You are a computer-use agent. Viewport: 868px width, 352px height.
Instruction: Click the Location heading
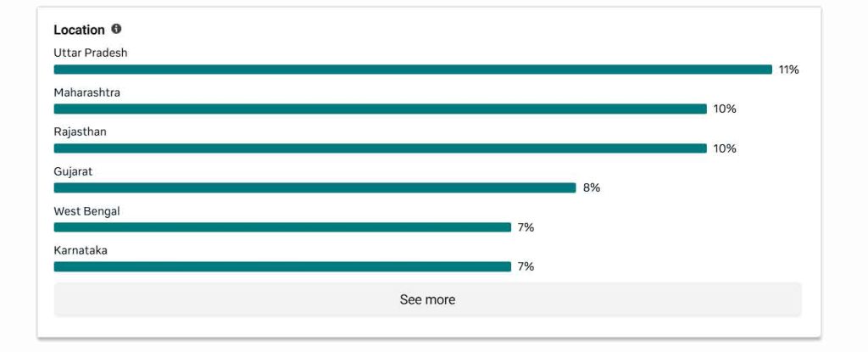tap(79, 30)
